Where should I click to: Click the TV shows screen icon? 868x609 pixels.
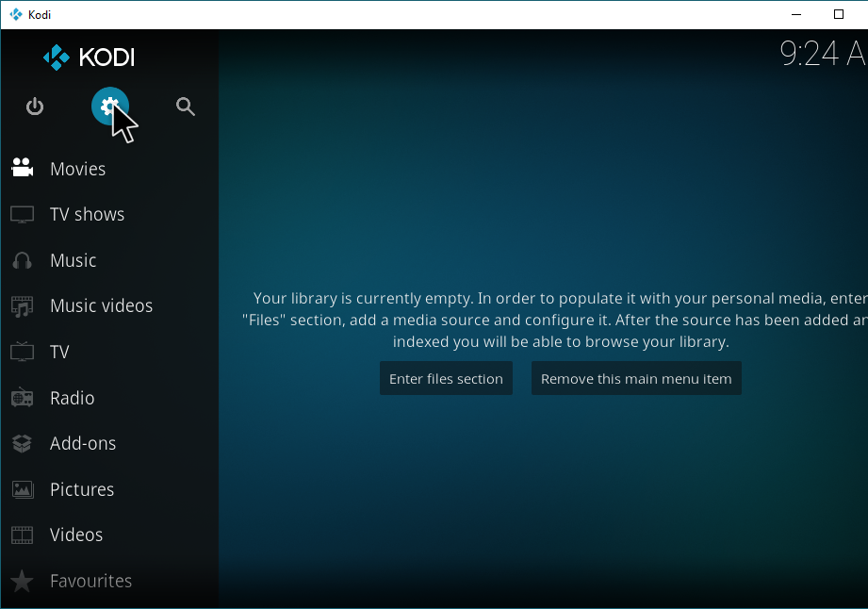22,215
